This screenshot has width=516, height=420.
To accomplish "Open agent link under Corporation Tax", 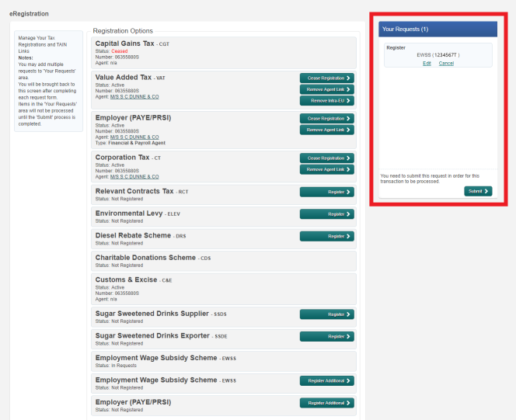I will (135, 177).
